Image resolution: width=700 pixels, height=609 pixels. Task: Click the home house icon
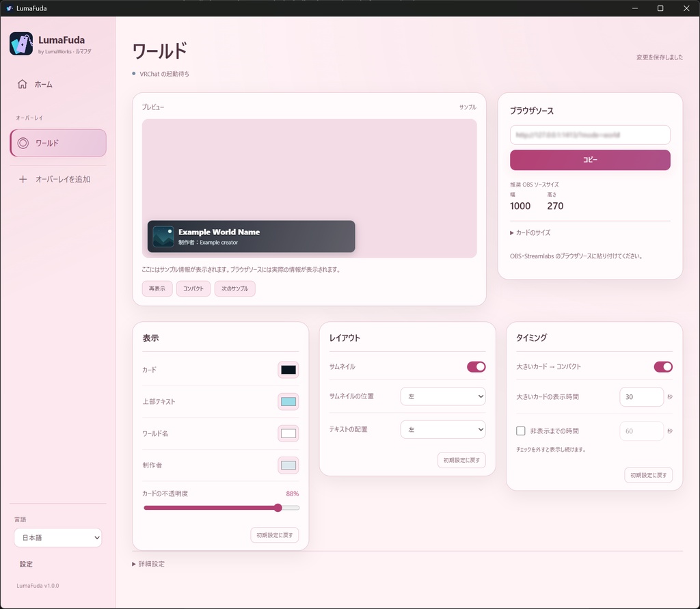click(23, 84)
